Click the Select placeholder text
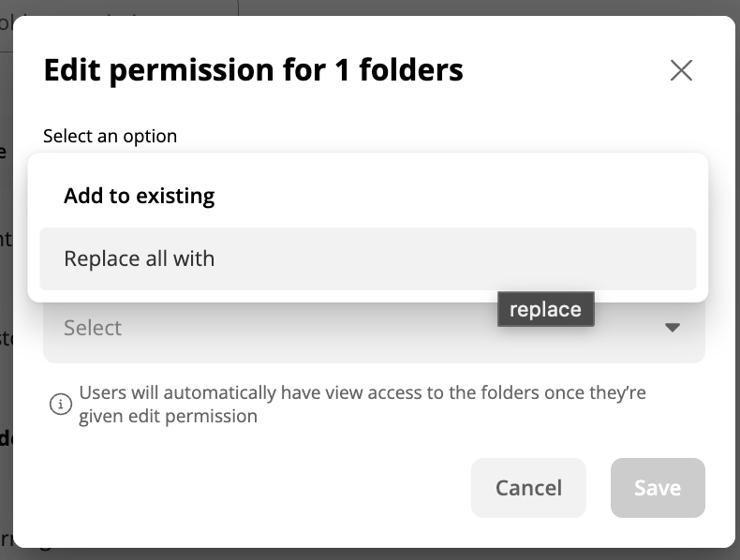740x560 pixels. 93,328
